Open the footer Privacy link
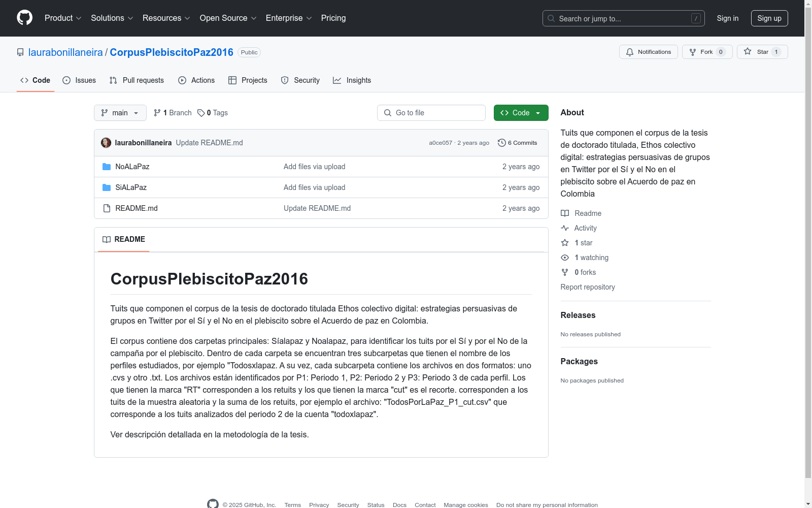812x508 pixels. (x=319, y=505)
